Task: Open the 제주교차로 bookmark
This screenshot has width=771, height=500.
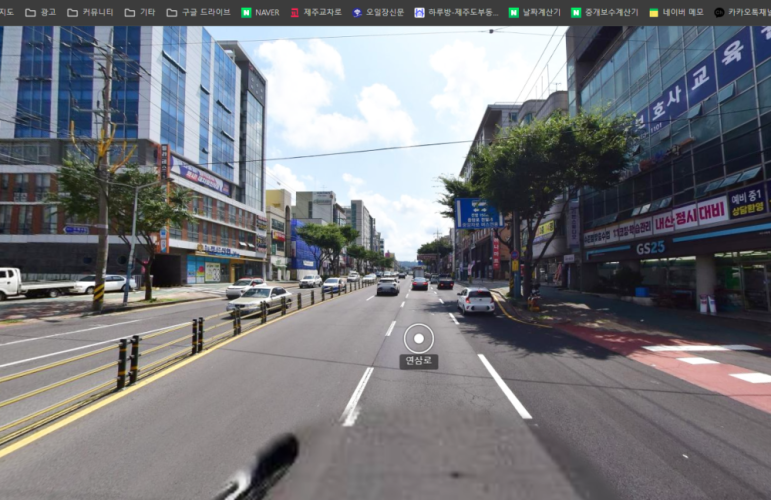Action: pyautogui.click(x=315, y=12)
